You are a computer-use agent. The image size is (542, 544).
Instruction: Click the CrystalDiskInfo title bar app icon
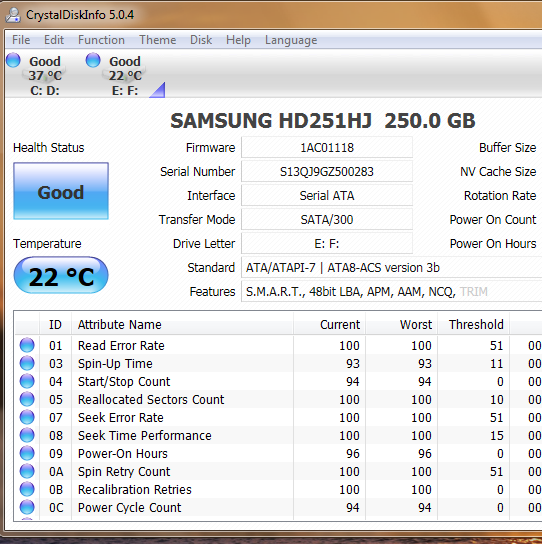(13, 15)
